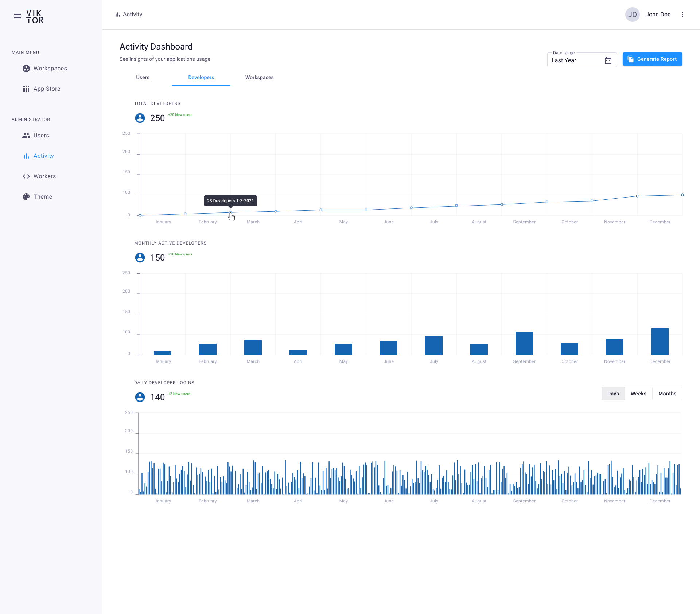Click the Users people icon in sidebar
The width and height of the screenshot is (700, 614).
coord(26,136)
